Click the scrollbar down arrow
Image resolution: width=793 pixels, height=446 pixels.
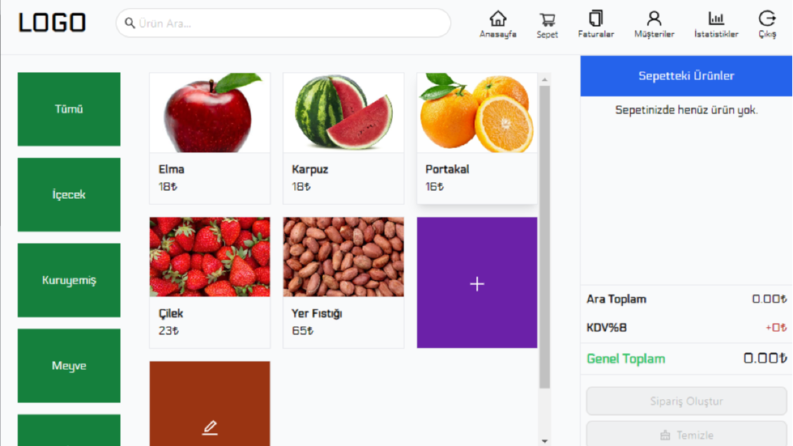(x=545, y=441)
